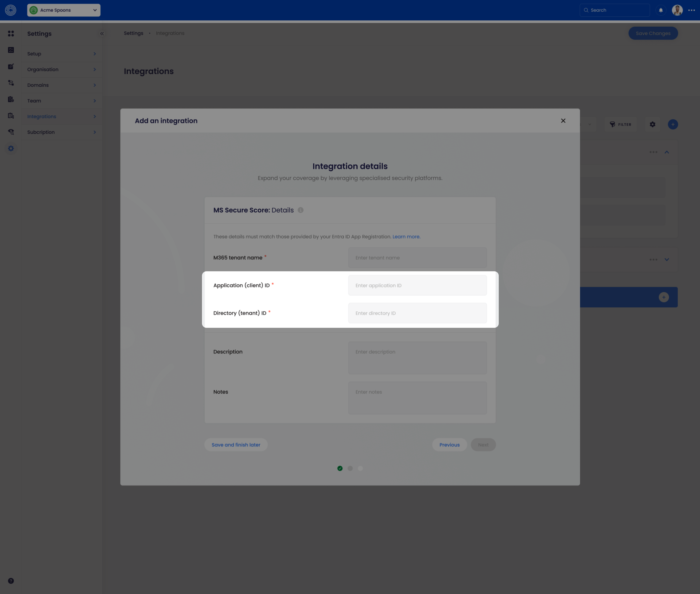Focus the M365 tenant name field

click(417, 258)
